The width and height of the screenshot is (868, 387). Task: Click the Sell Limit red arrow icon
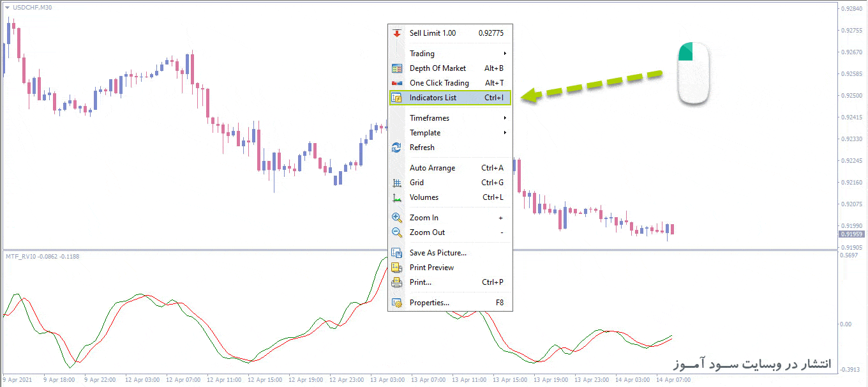point(396,33)
